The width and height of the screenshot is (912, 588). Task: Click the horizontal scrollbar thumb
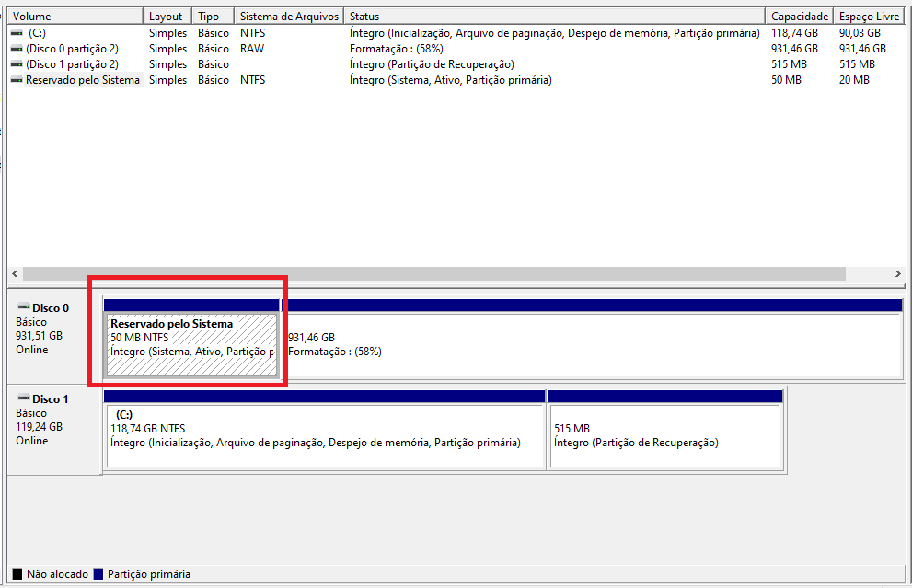(x=433, y=273)
